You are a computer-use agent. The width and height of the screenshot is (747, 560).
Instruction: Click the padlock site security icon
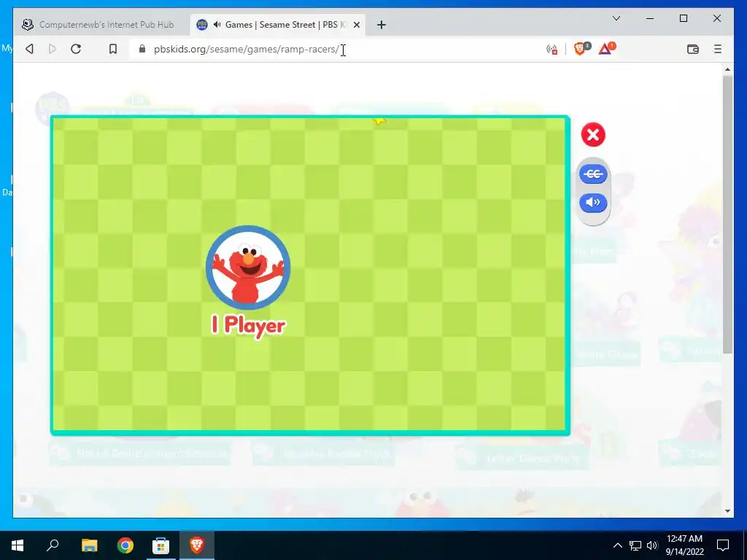tap(142, 49)
